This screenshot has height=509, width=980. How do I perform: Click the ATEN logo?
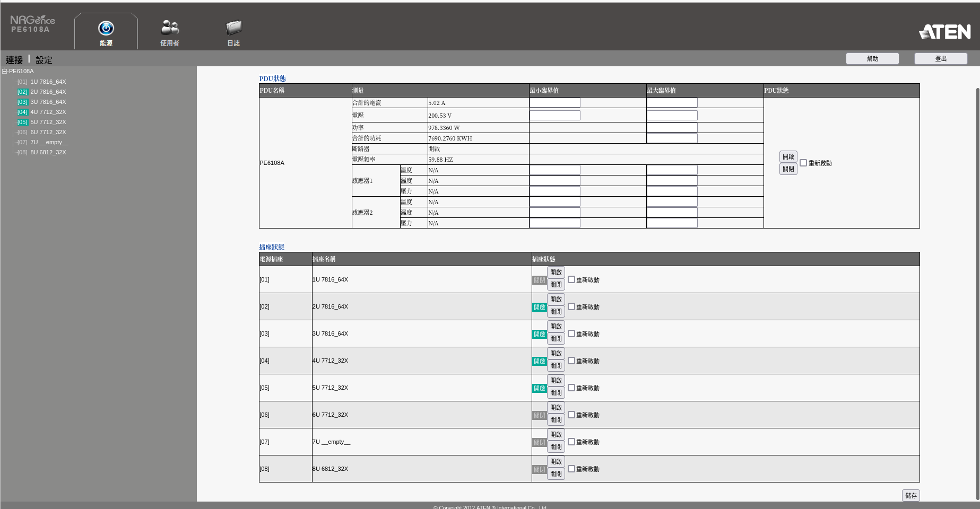[945, 32]
